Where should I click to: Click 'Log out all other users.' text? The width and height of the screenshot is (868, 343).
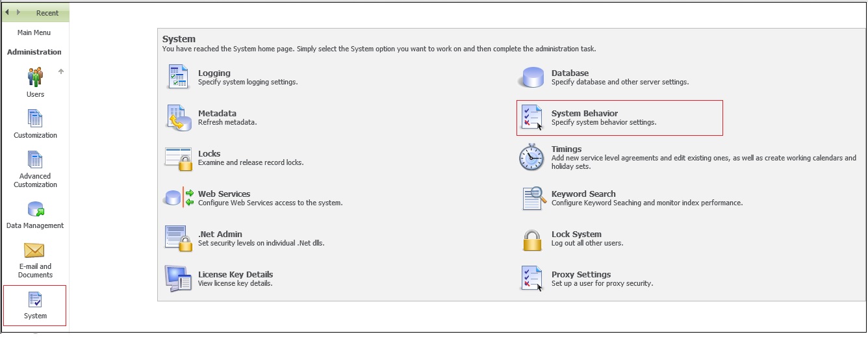click(587, 243)
